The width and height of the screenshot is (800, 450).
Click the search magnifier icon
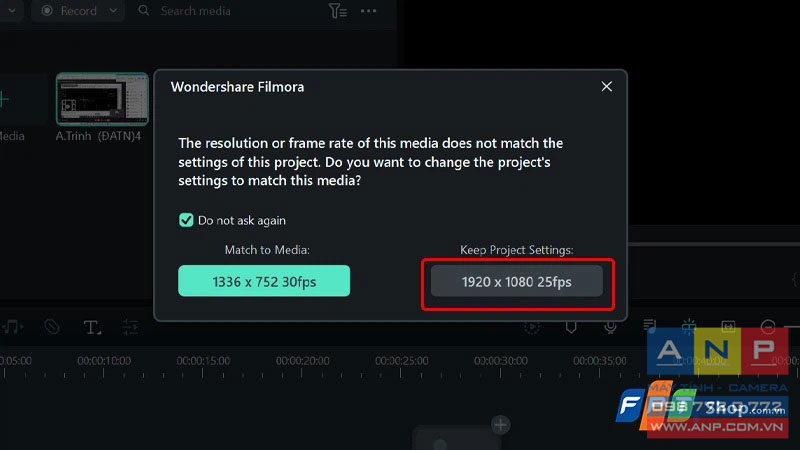tap(144, 10)
